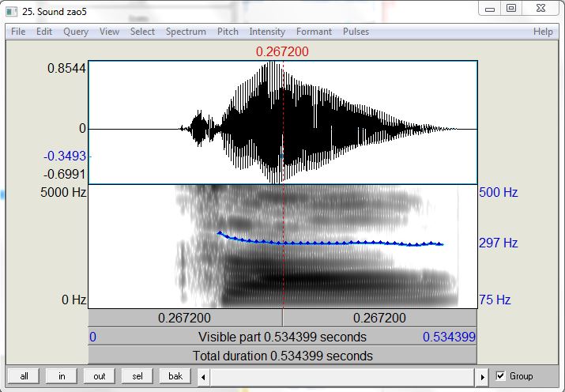565x392 pixels.
Task: Play the right 0.267200 segment bar
Action: point(380,318)
